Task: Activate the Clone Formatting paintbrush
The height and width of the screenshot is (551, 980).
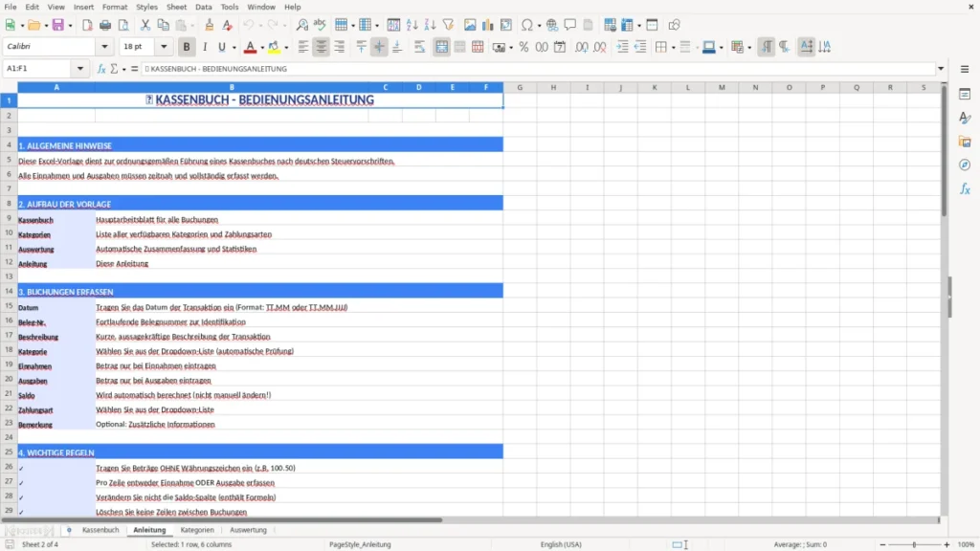Action: click(x=210, y=25)
